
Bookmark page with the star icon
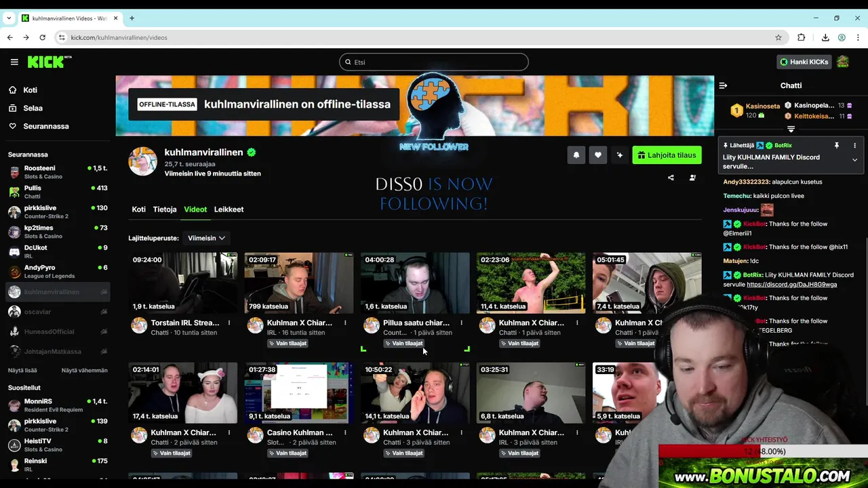(778, 37)
